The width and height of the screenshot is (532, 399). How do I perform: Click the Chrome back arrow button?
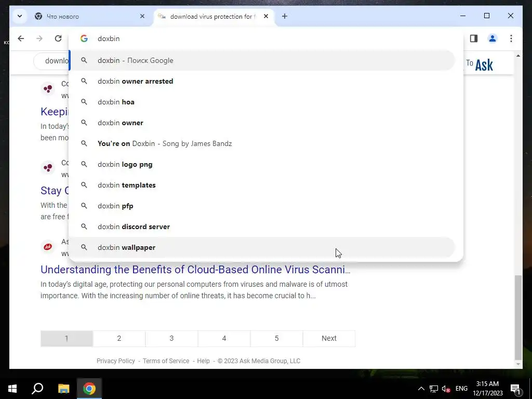pos(21,38)
